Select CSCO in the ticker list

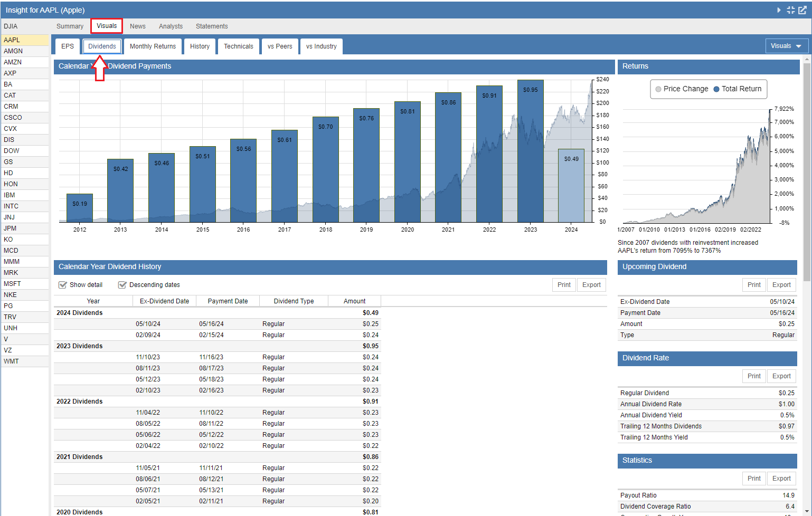(x=25, y=118)
